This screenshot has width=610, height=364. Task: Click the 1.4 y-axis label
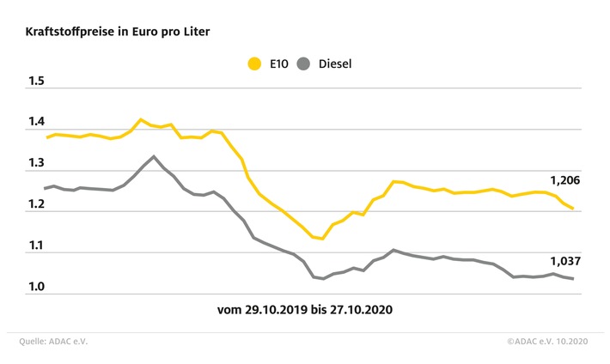pos(37,122)
